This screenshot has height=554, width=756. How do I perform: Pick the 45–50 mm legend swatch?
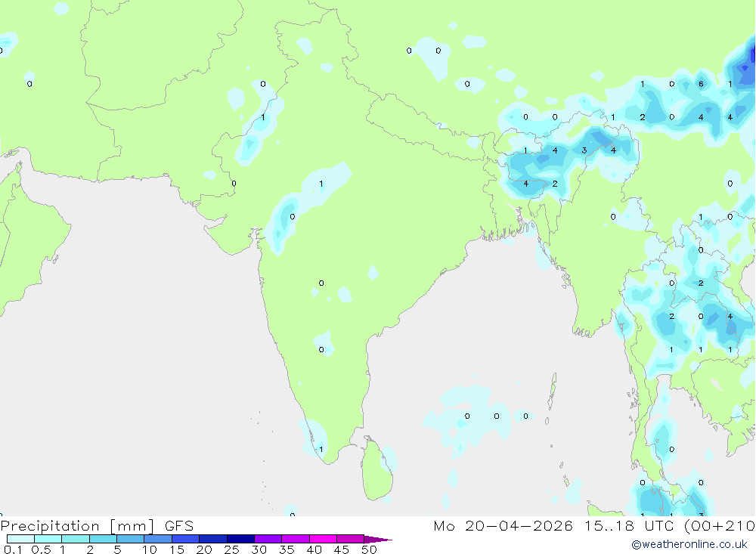click(x=350, y=539)
